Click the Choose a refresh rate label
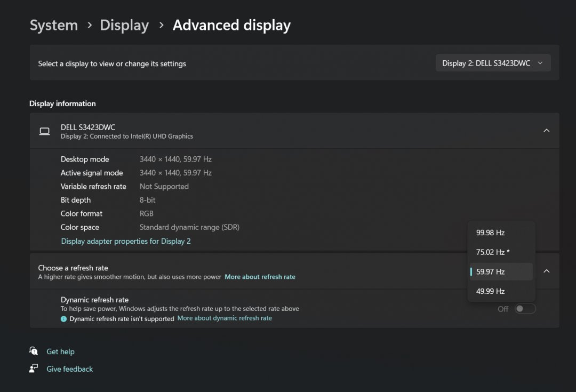Screen dimensions: 576x392 [73, 268]
